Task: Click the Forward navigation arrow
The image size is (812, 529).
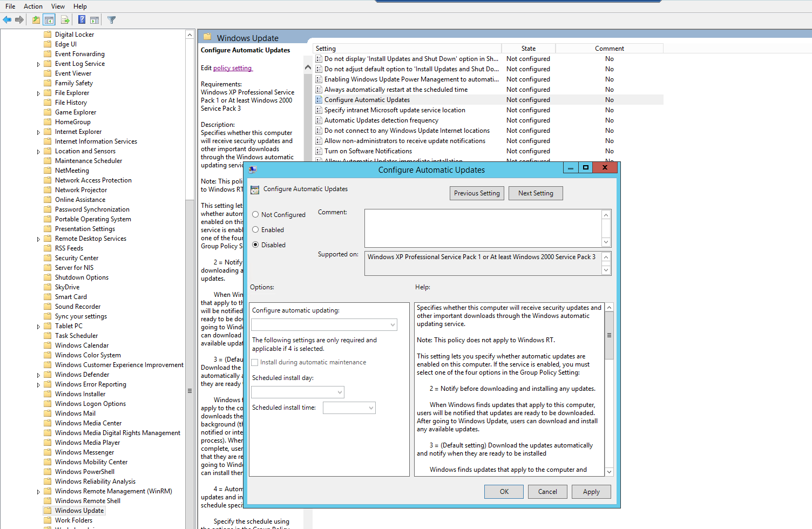Action: (19, 19)
